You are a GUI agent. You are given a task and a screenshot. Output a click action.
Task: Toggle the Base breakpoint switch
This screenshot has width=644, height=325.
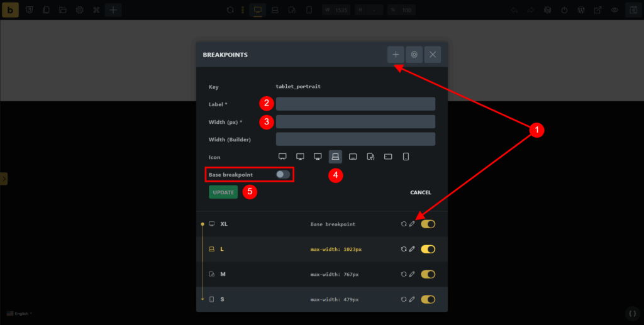point(283,174)
